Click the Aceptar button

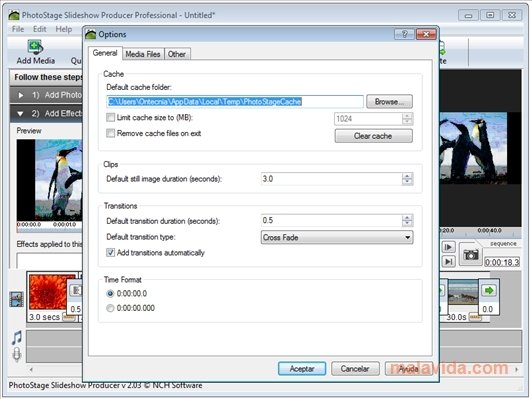pos(302,369)
